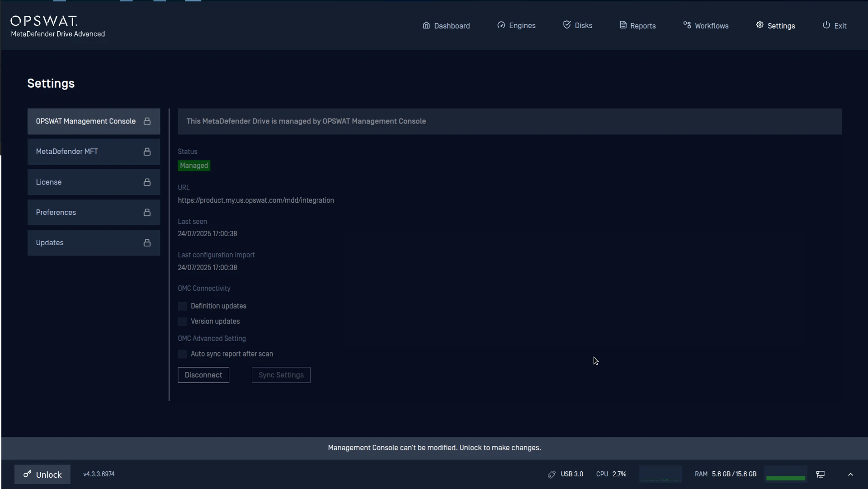Click the Exit power icon
Screen dimensions: 868x489
pyautogui.click(x=826, y=25)
